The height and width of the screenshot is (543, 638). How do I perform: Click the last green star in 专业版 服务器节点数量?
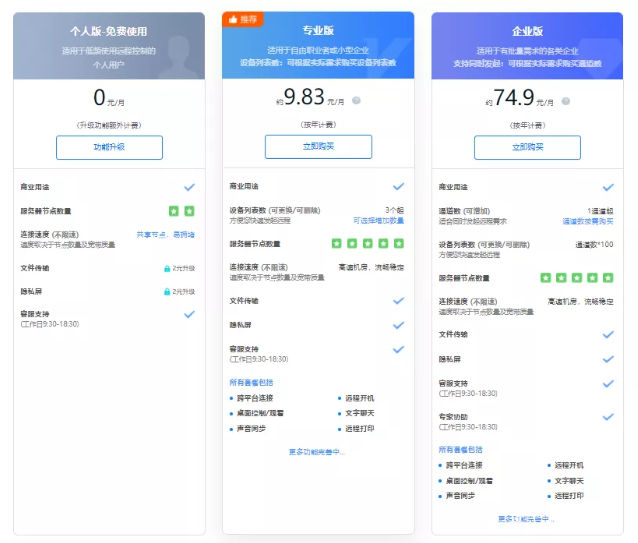click(399, 243)
